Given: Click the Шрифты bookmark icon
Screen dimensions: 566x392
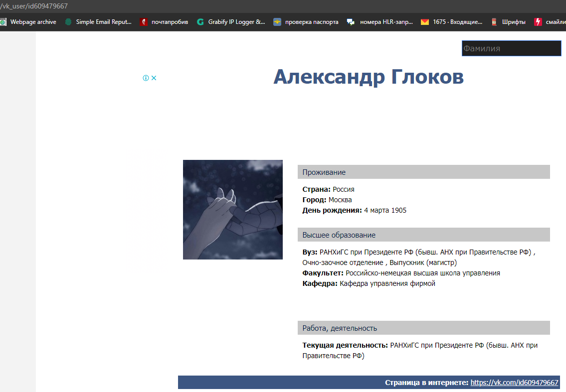Looking at the screenshot, I should click(494, 22).
